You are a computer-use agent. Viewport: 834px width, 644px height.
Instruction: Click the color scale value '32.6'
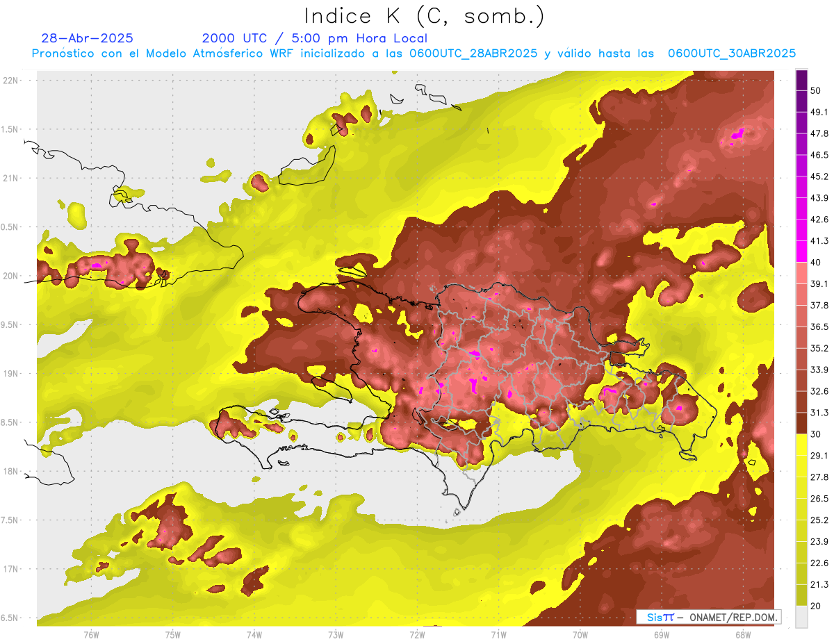[x=819, y=391]
